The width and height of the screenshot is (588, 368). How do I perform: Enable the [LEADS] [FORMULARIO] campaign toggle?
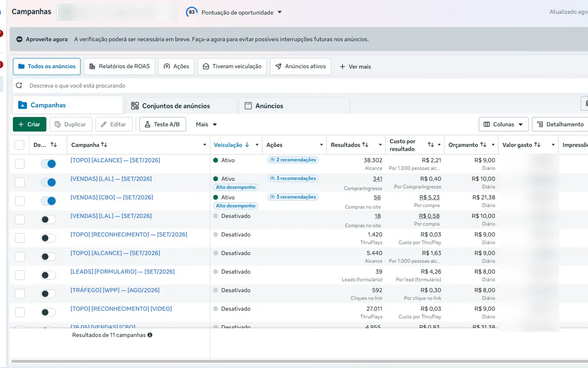click(48, 275)
